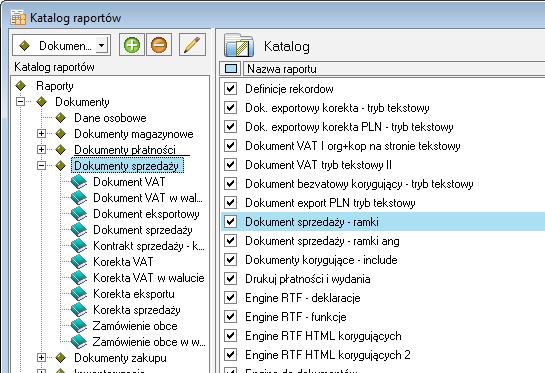Select the Raporty root tree item
The width and height of the screenshot is (545, 373).
point(55,86)
